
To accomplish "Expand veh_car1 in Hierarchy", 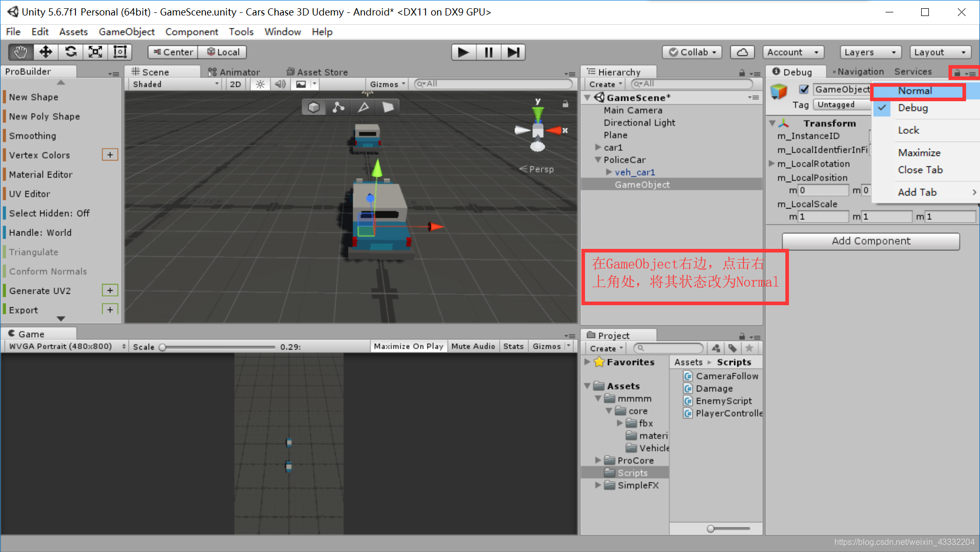I will pyautogui.click(x=609, y=172).
